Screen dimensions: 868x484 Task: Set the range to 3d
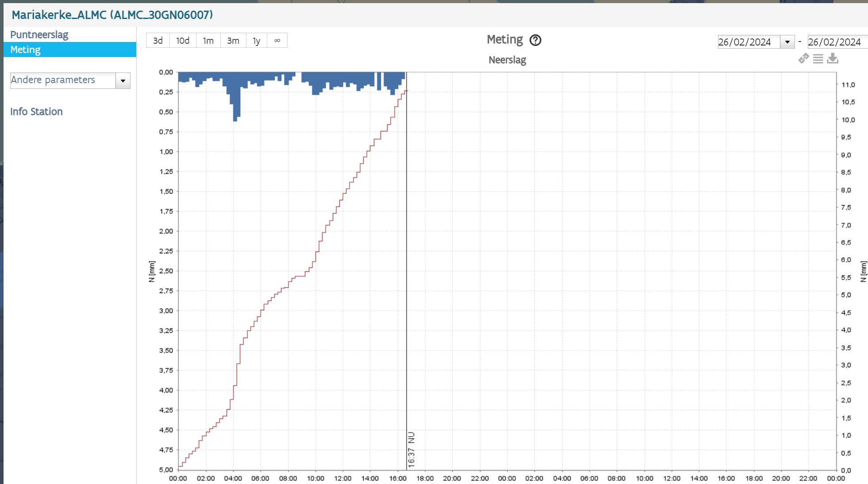158,41
